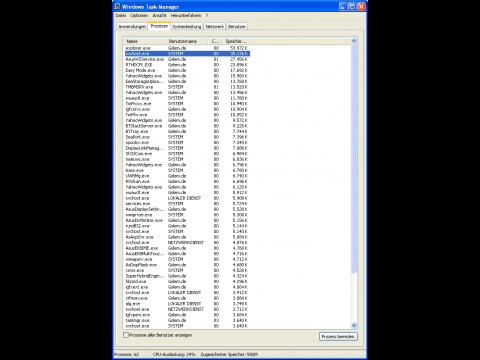This screenshot has width=480, height=360.
Task: Select the EeeStorageUploa... process row
Action: (x=187, y=81)
